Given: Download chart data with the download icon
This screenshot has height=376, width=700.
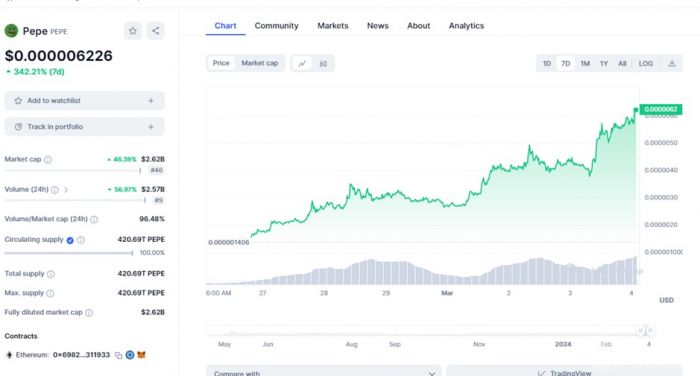Looking at the screenshot, I should (x=671, y=63).
